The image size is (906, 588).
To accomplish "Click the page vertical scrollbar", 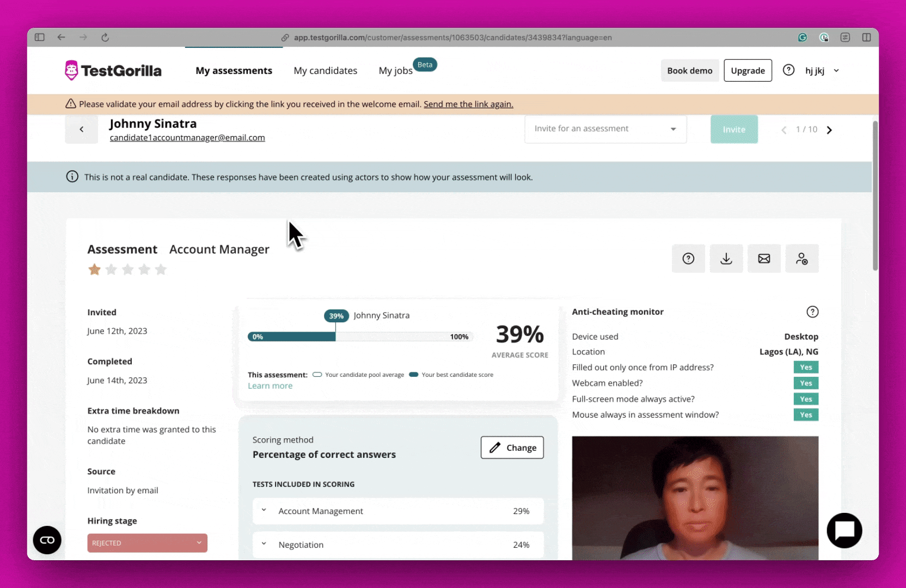I will [x=875, y=196].
